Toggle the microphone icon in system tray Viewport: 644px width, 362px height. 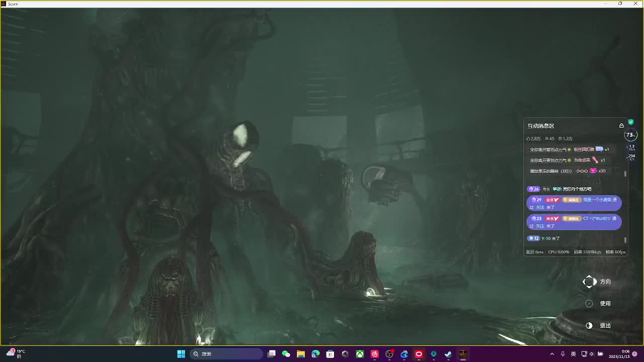point(562,354)
